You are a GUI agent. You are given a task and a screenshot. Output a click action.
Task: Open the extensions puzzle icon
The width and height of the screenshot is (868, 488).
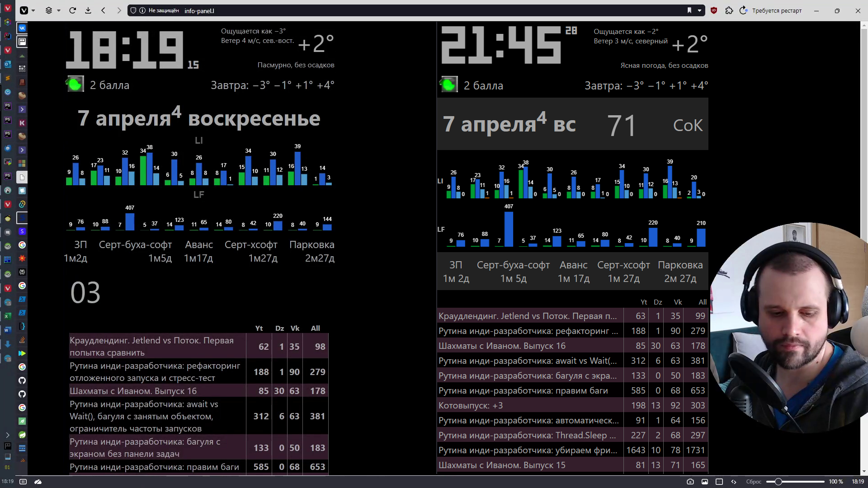point(729,10)
